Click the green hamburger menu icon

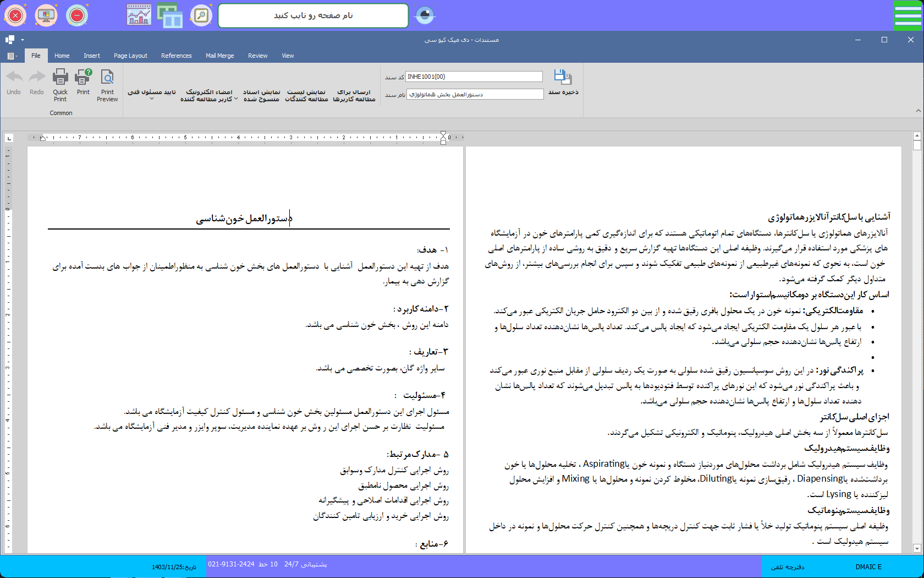tap(908, 15)
